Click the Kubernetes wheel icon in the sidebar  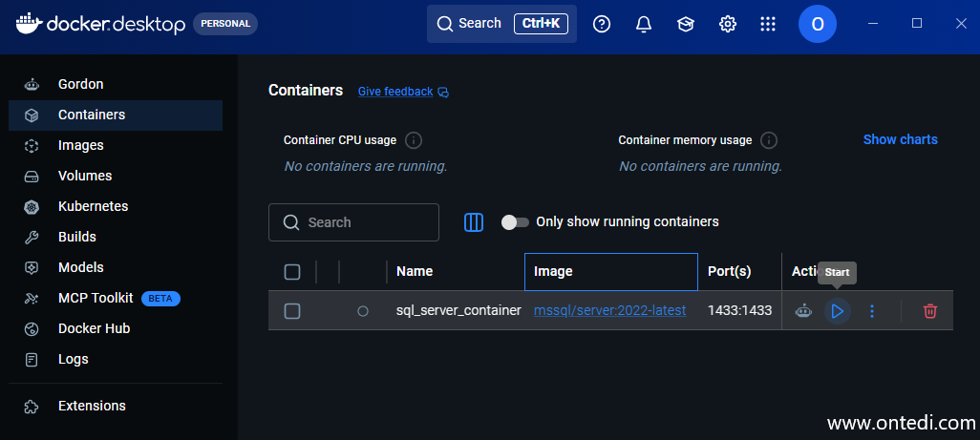32,206
